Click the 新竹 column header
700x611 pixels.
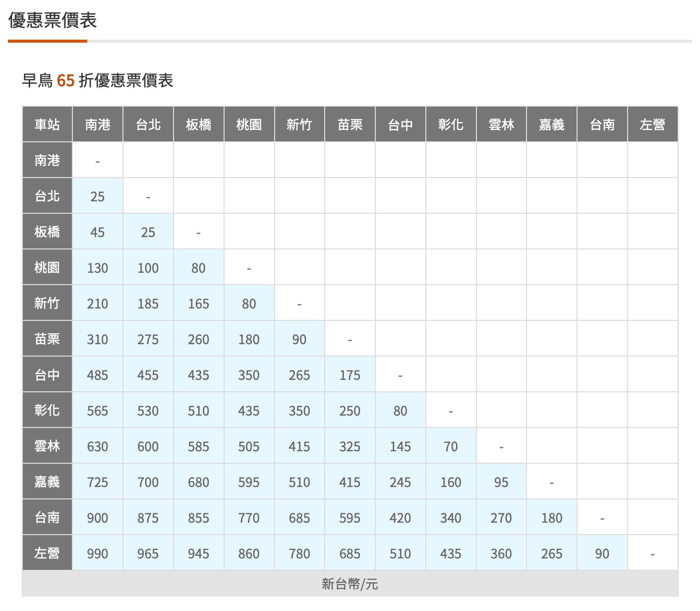pos(299,124)
